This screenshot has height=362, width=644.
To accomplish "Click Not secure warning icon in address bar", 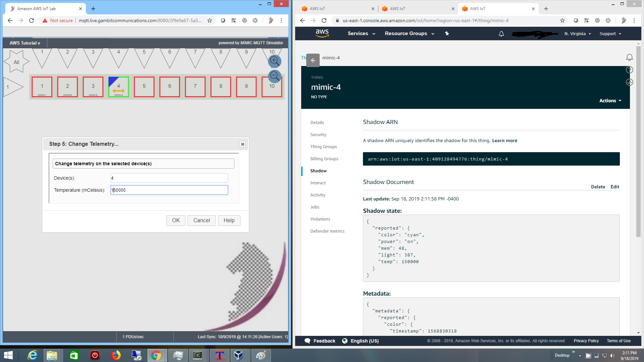I will point(45,20).
